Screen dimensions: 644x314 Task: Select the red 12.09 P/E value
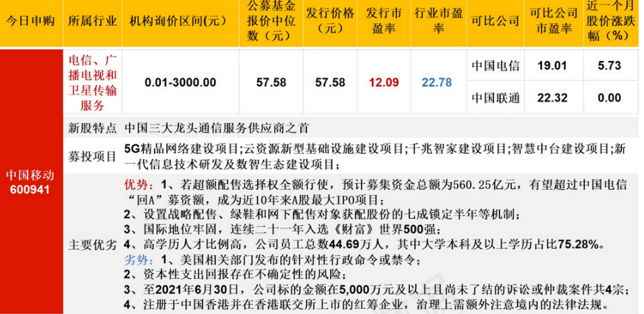coord(383,82)
